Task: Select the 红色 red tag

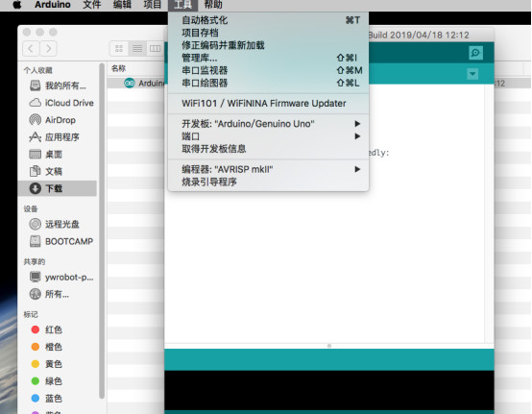Action: click(46, 329)
